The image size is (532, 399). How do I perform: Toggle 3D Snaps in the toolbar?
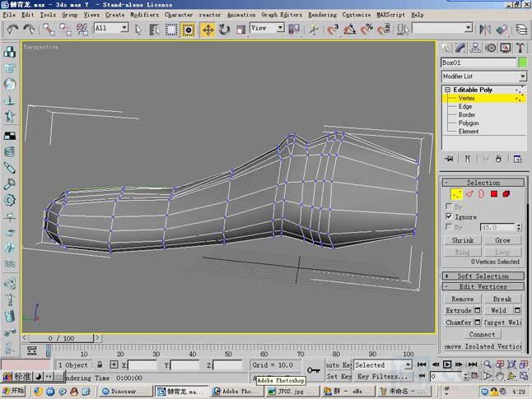(x=333, y=30)
